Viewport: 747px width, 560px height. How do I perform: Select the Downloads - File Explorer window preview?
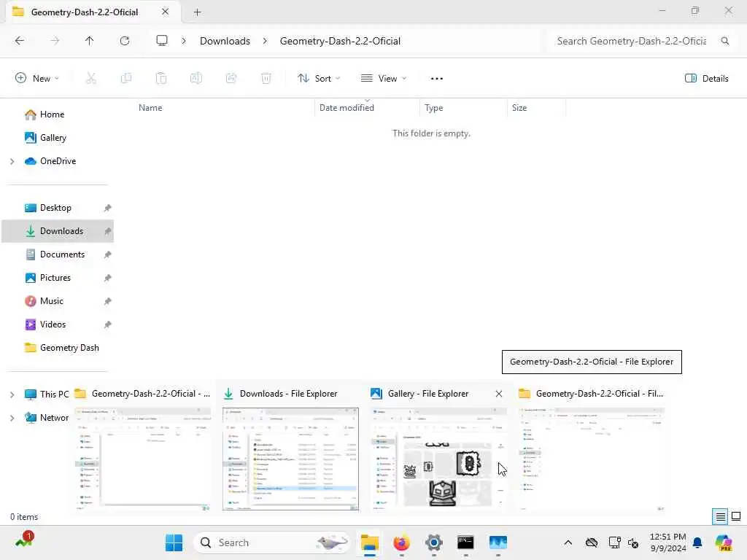pos(290,447)
